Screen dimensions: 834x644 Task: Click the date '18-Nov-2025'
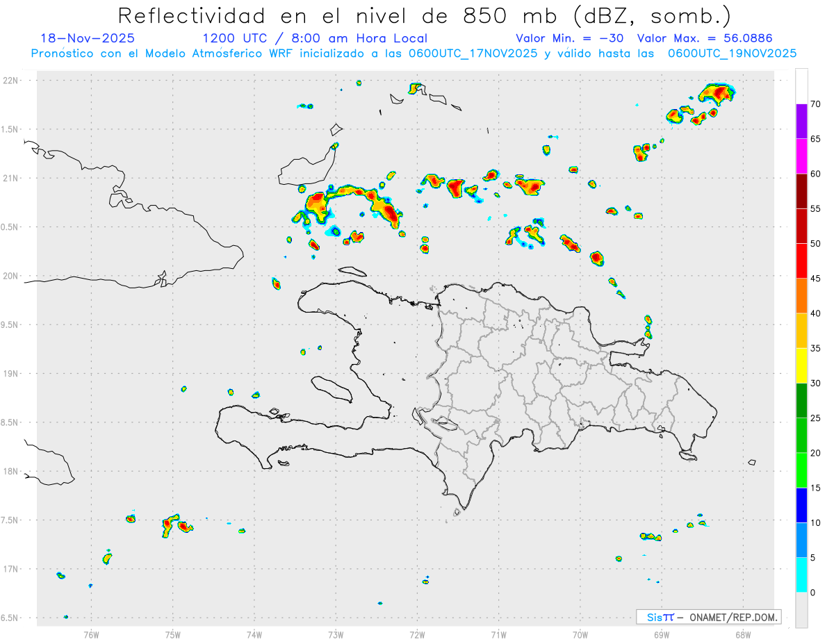click(x=88, y=38)
